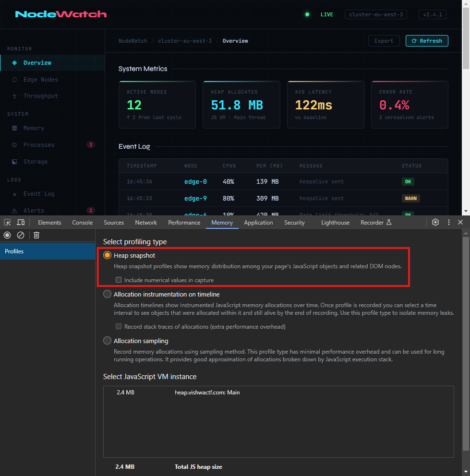Select heap.vishwactf.com: Main VM instance
This screenshot has height=476, width=470.
[278, 393]
